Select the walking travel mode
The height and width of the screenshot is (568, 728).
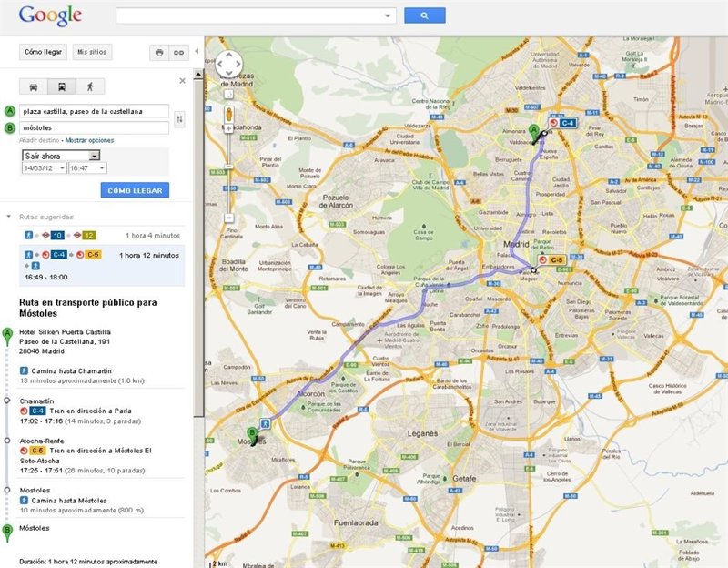[90, 87]
